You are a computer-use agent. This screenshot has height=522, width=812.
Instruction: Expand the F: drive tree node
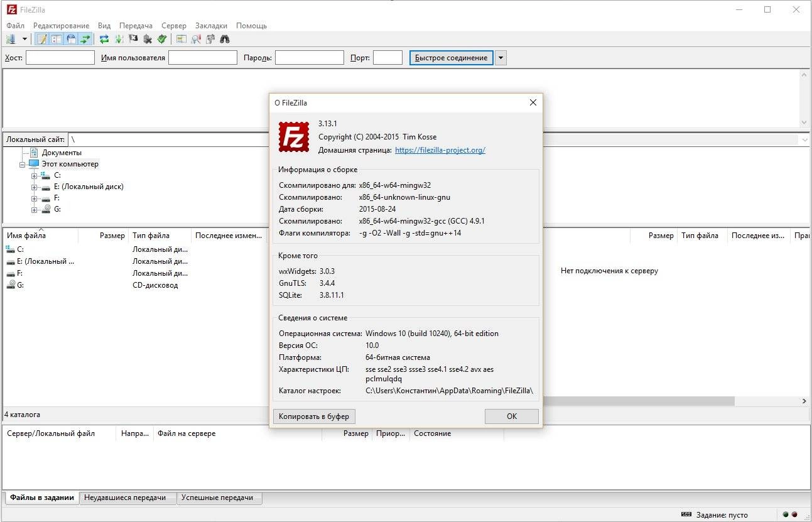click(x=35, y=198)
